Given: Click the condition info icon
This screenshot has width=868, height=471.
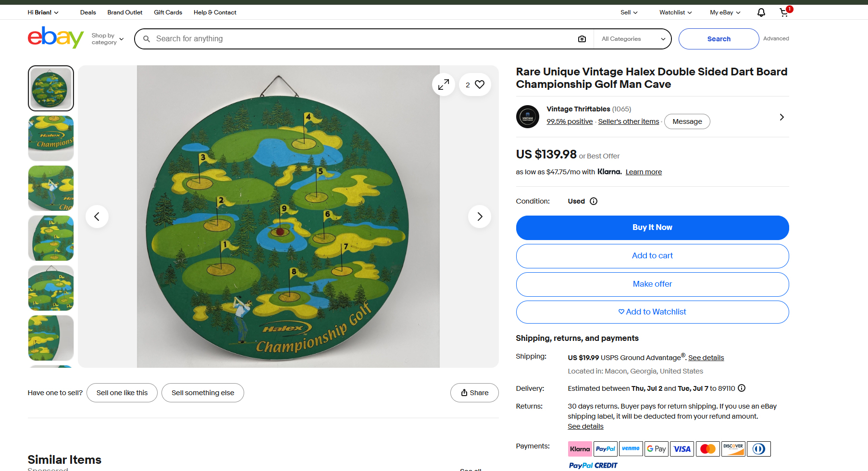Looking at the screenshot, I should click(x=594, y=201).
